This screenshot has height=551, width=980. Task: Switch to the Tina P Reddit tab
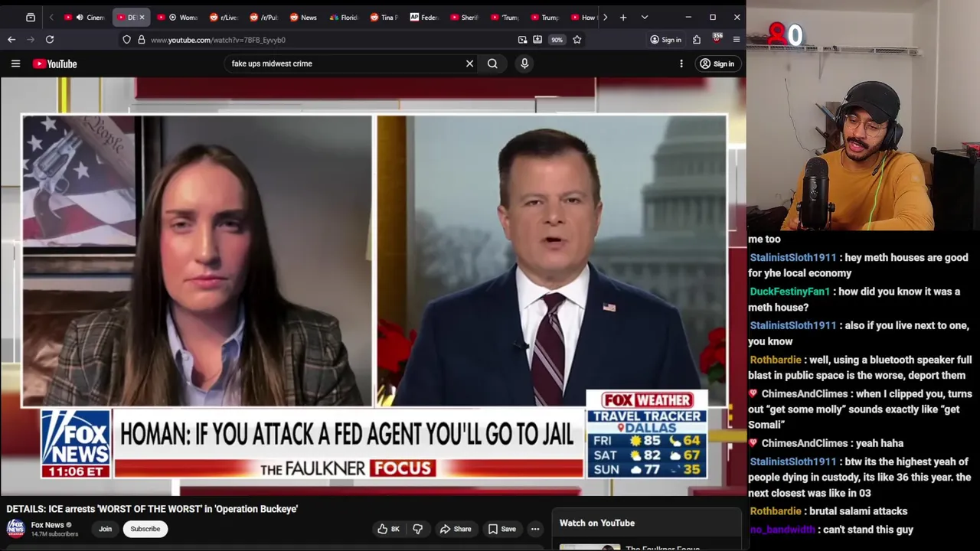384,17
